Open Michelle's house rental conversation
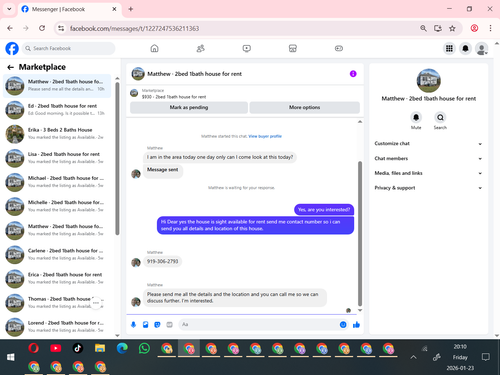 tap(57, 206)
